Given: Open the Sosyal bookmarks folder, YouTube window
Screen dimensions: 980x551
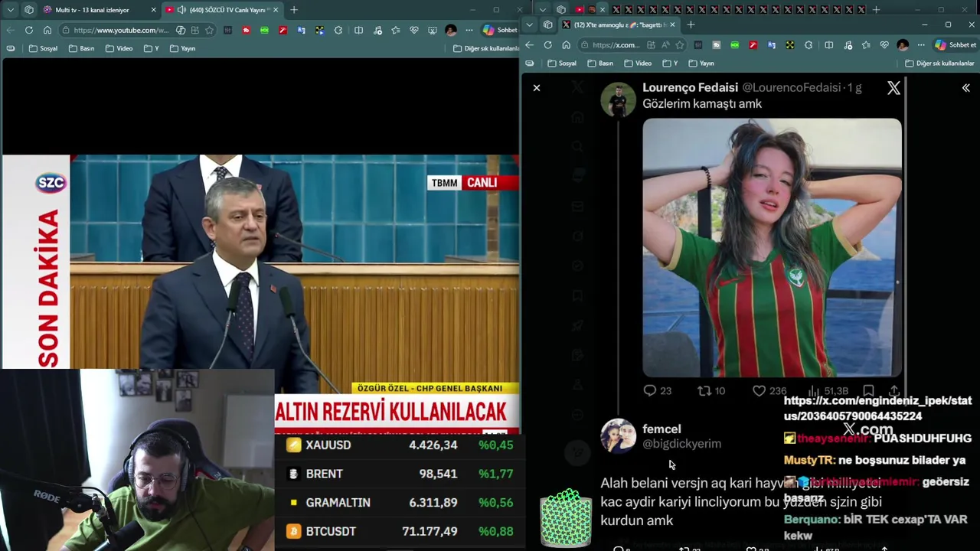Looking at the screenshot, I should 43,48.
